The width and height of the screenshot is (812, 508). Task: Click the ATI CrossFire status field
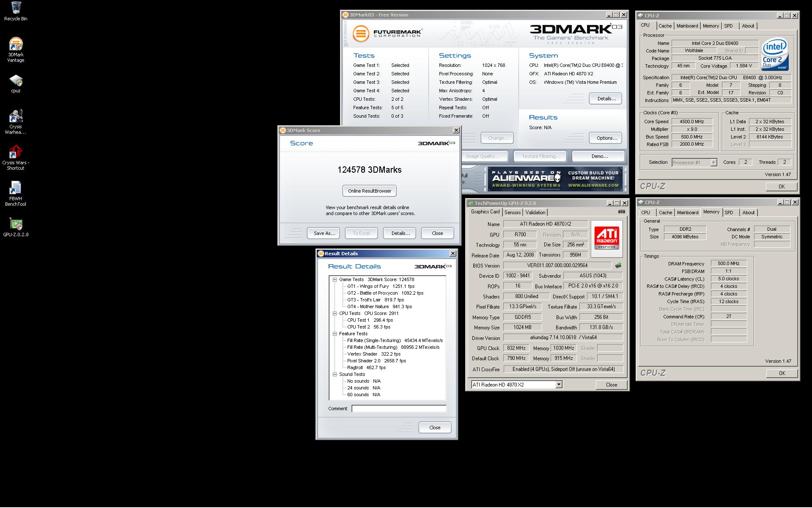(563, 369)
